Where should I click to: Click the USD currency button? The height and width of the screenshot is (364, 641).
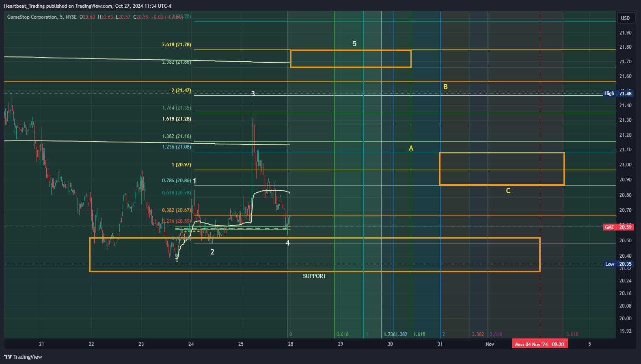625,18
